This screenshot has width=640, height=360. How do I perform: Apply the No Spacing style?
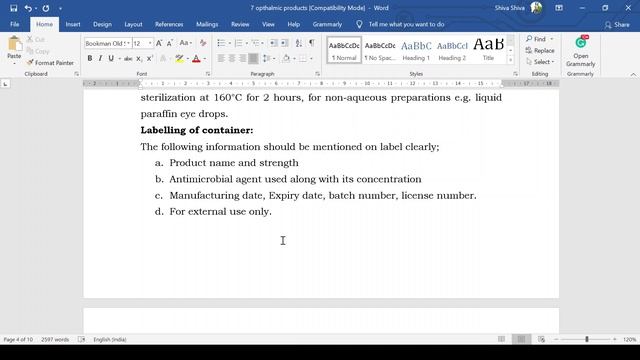[x=380, y=50]
